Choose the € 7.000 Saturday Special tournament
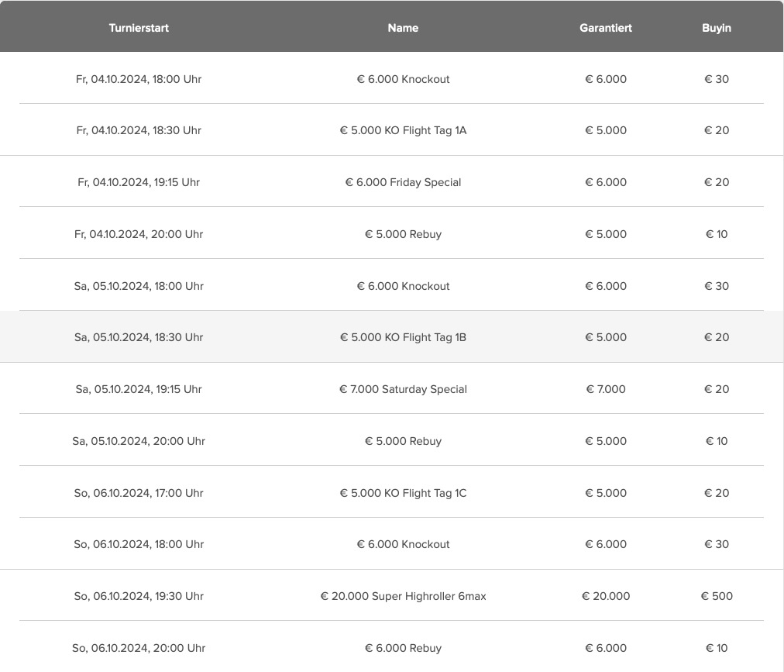 [x=403, y=389]
